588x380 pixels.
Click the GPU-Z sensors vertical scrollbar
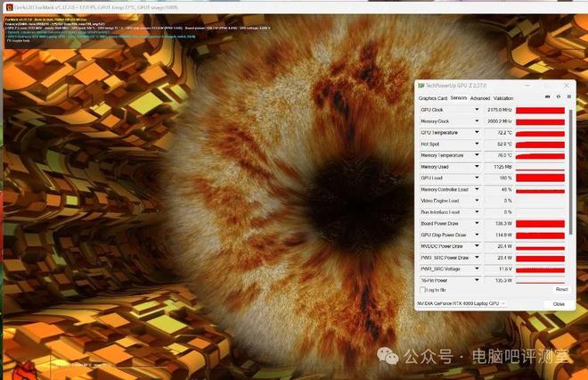[x=570, y=172]
